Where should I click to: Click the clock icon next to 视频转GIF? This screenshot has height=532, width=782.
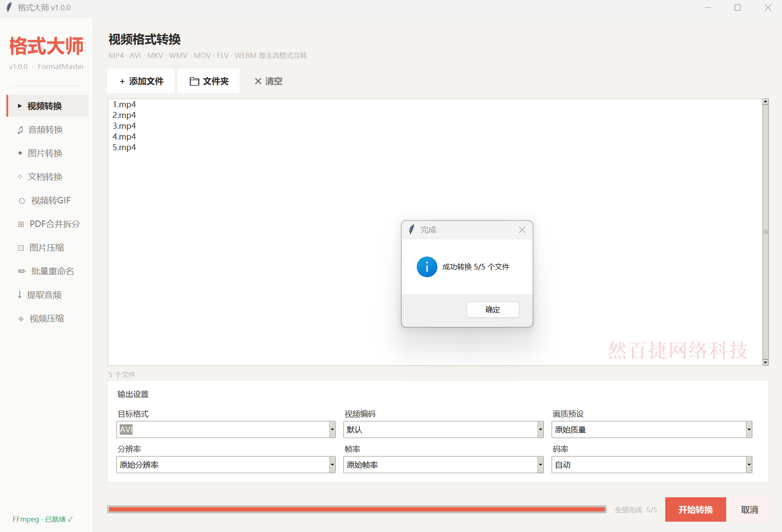[x=22, y=201]
